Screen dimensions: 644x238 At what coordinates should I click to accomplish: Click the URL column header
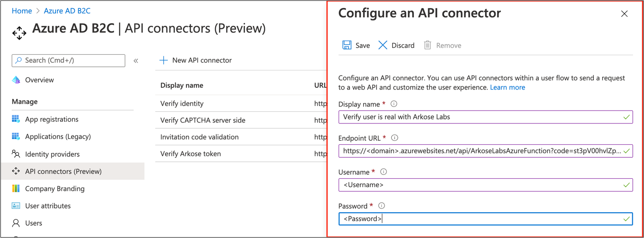(320, 85)
